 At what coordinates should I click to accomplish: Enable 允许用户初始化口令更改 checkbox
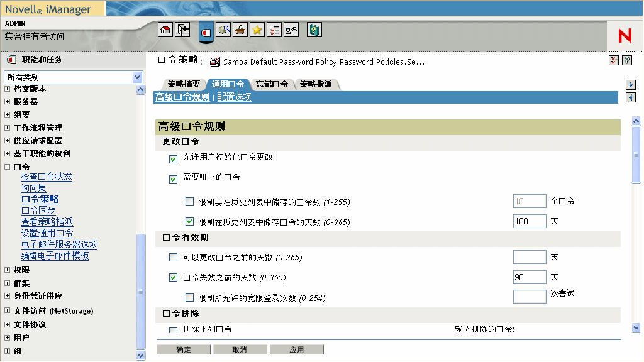pos(172,160)
